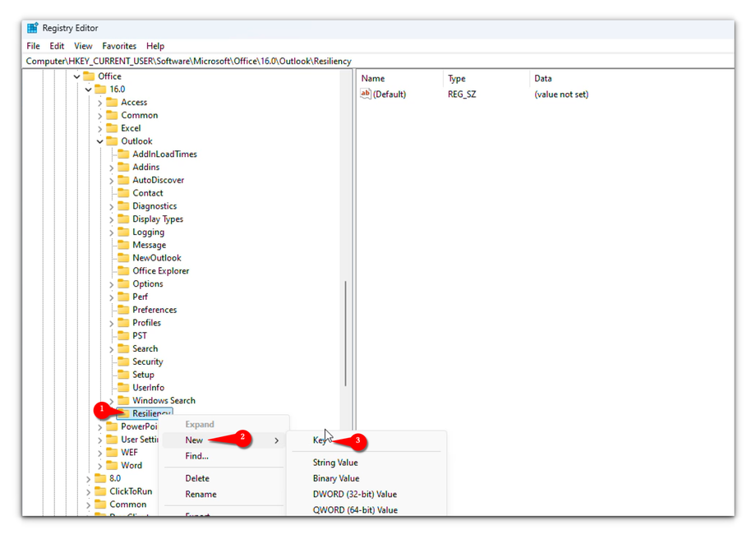The width and height of the screenshot is (756, 539).
Task: Click the registry path address bar
Action: 379,62
